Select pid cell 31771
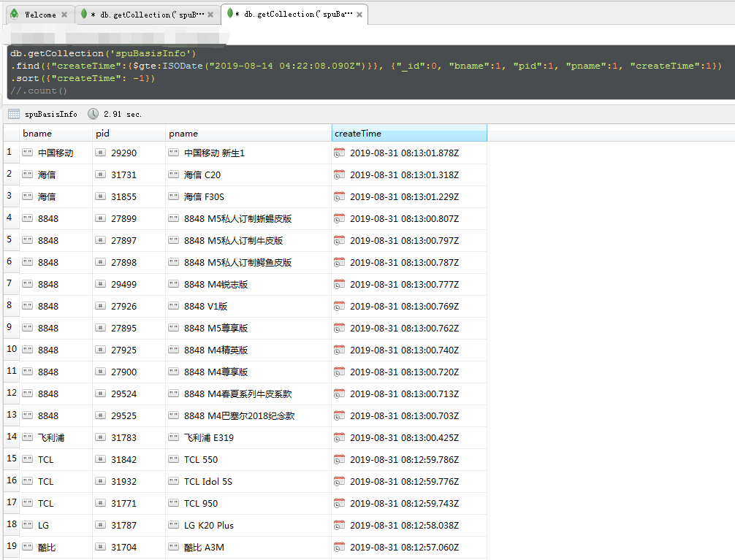735x560 pixels. pos(129,503)
